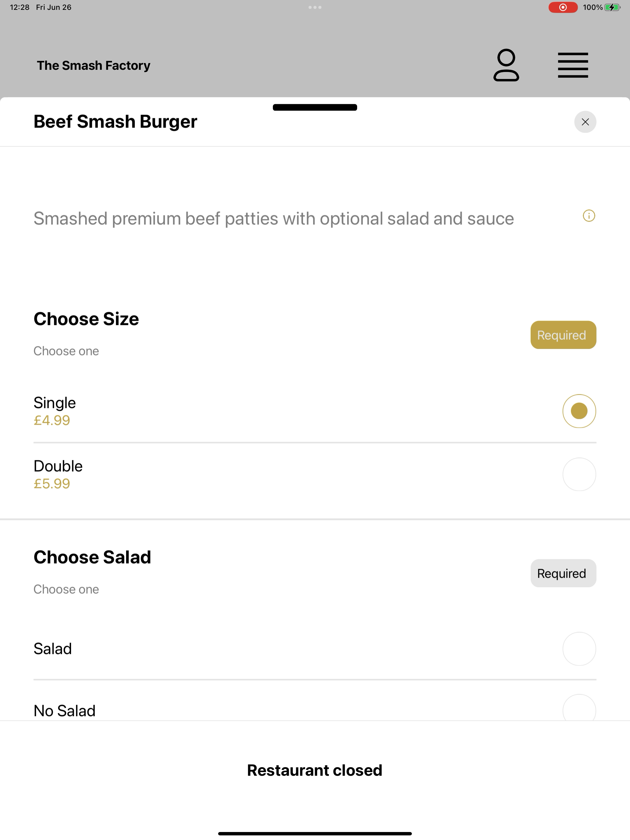Select the Double size radio button
The image size is (630, 840).
(579, 474)
